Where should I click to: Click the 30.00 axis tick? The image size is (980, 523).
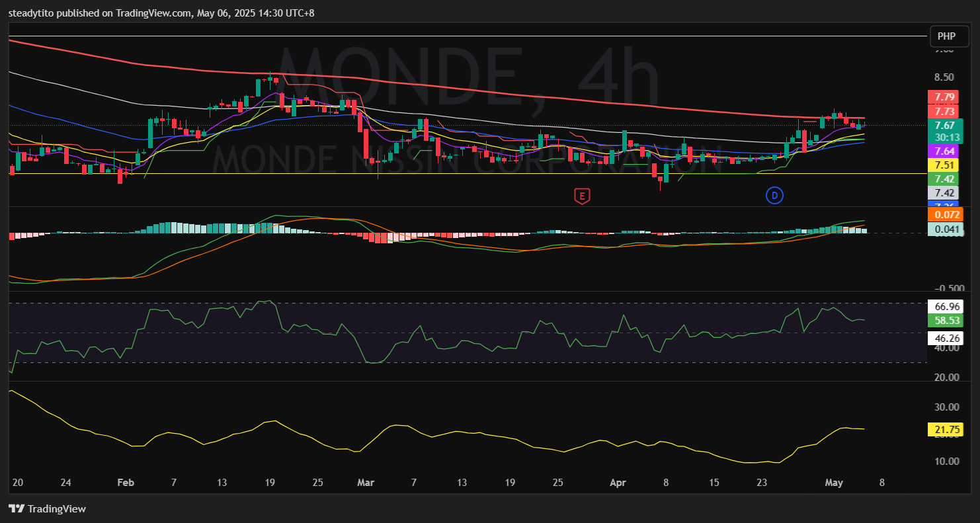tap(946, 407)
